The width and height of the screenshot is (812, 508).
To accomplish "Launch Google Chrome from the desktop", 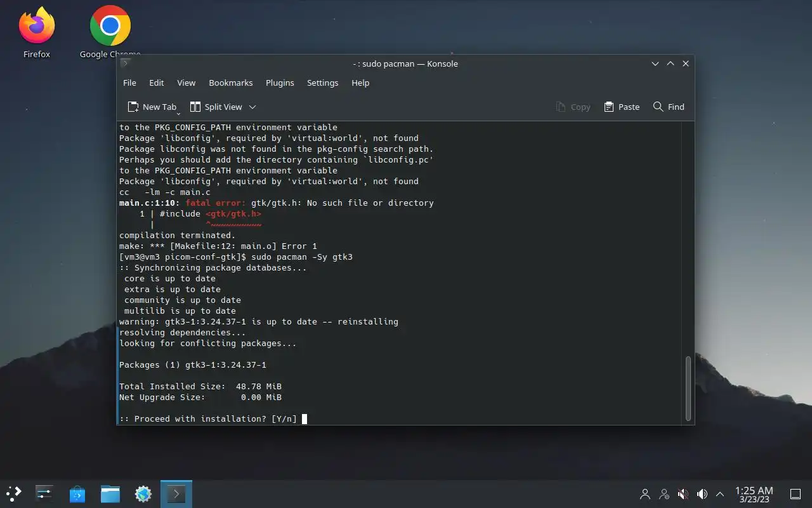I will coord(110,32).
